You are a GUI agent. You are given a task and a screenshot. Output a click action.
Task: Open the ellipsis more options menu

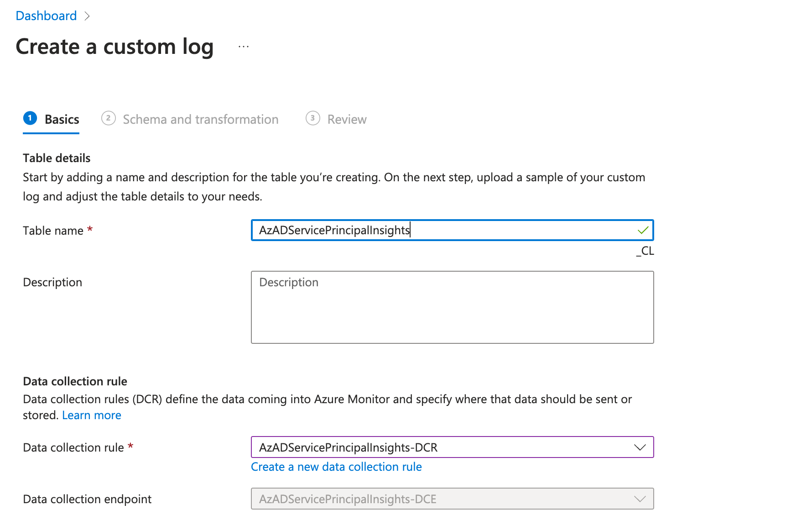pyautogui.click(x=244, y=47)
